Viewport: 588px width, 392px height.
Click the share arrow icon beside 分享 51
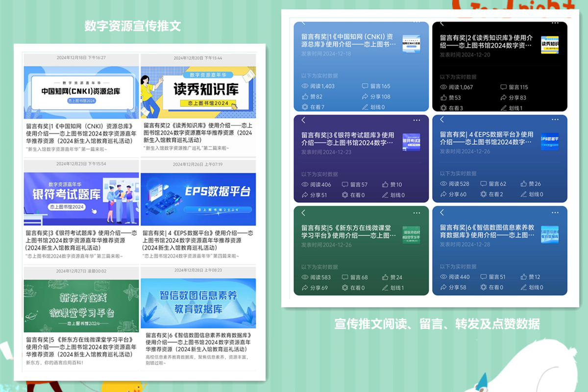(x=305, y=195)
